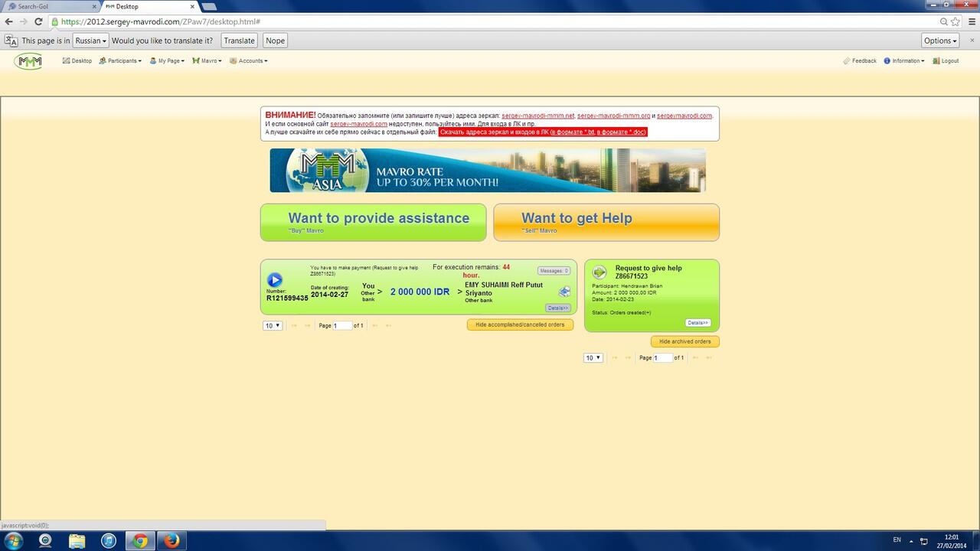980x551 pixels.
Task: Open the Windows Start button
Action: coord(13,541)
